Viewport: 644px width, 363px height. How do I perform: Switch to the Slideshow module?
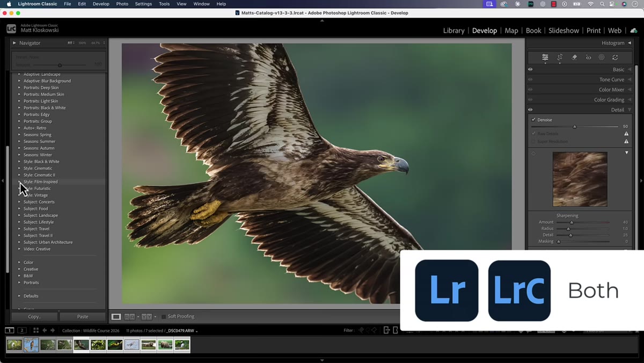click(563, 31)
